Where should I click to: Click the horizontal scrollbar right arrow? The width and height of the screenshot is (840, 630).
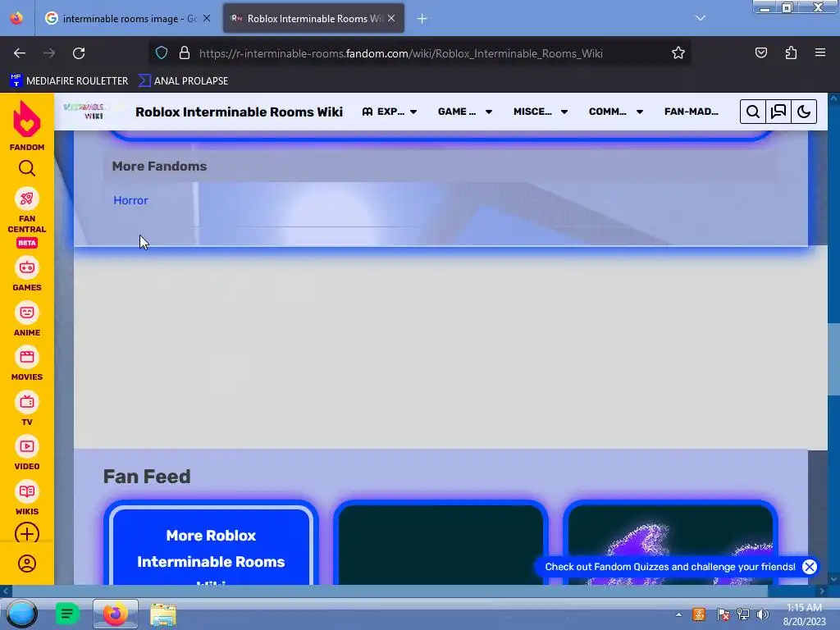822,591
